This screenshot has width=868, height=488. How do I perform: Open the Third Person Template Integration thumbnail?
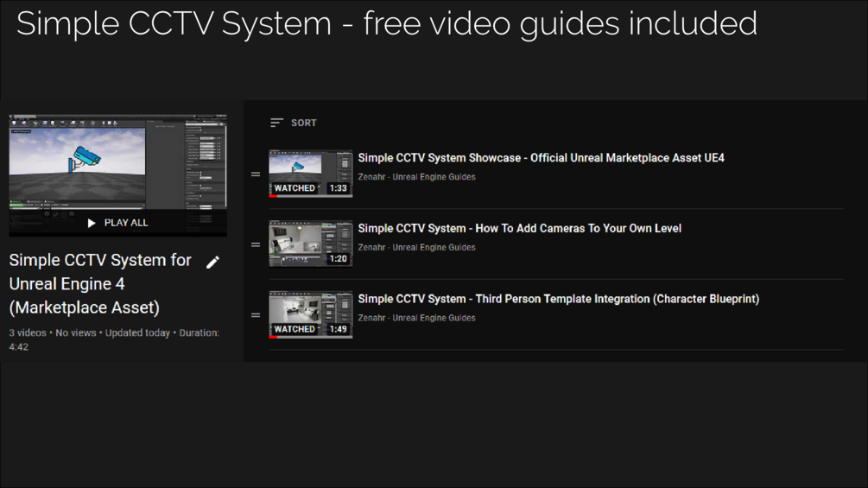coord(311,314)
